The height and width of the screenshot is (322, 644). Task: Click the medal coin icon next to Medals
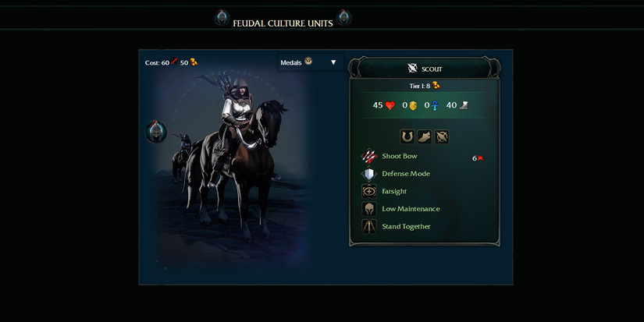pos(308,61)
